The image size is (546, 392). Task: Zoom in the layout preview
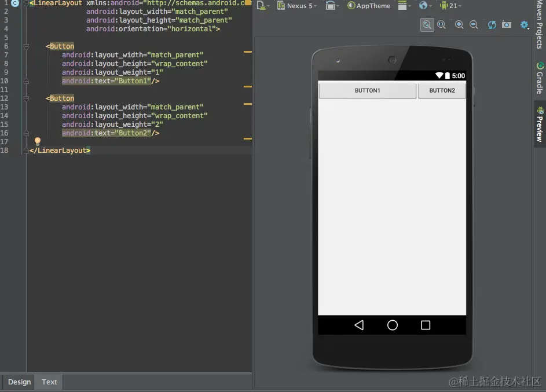click(459, 25)
